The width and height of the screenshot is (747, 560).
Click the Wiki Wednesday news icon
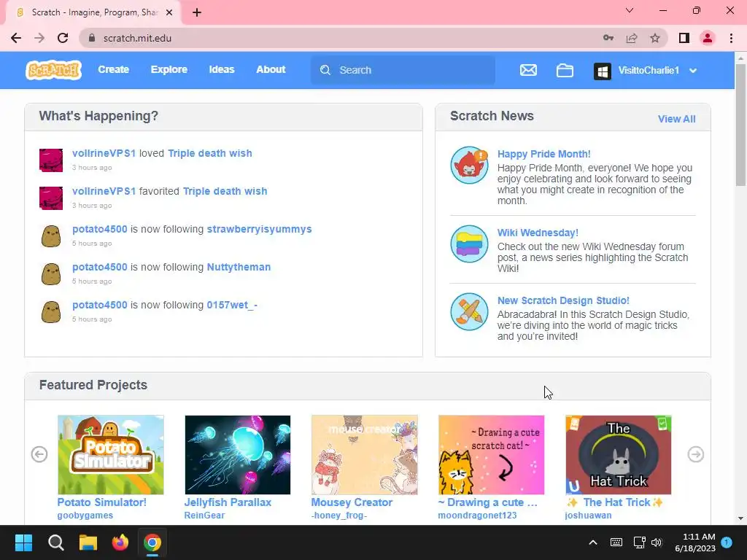pos(469,244)
